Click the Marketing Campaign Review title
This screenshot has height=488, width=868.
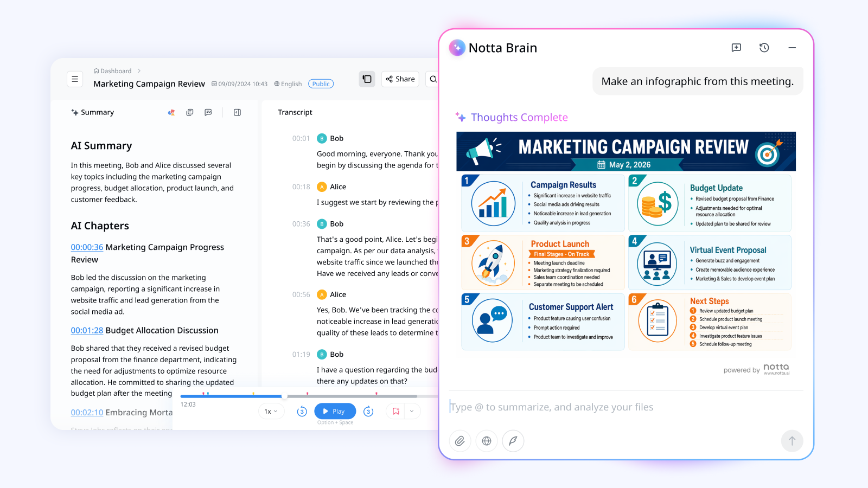(x=149, y=84)
